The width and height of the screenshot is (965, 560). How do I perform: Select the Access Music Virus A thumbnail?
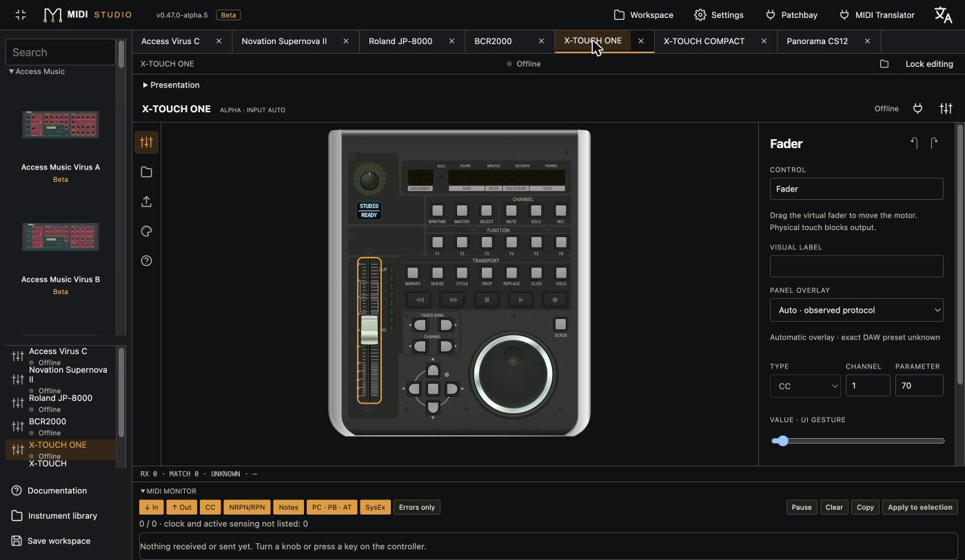[60, 125]
